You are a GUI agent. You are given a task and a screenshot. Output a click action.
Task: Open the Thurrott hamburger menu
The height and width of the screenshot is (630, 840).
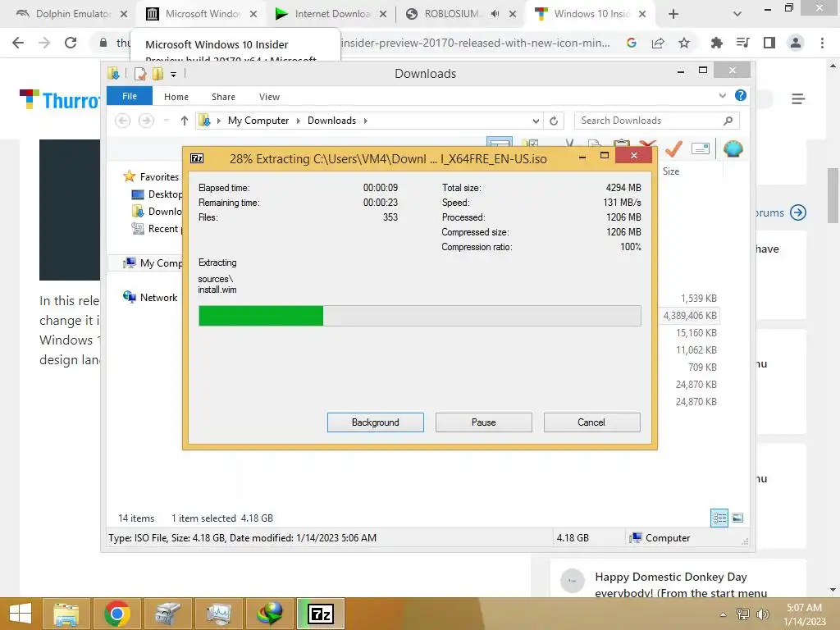(x=798, y=98)
